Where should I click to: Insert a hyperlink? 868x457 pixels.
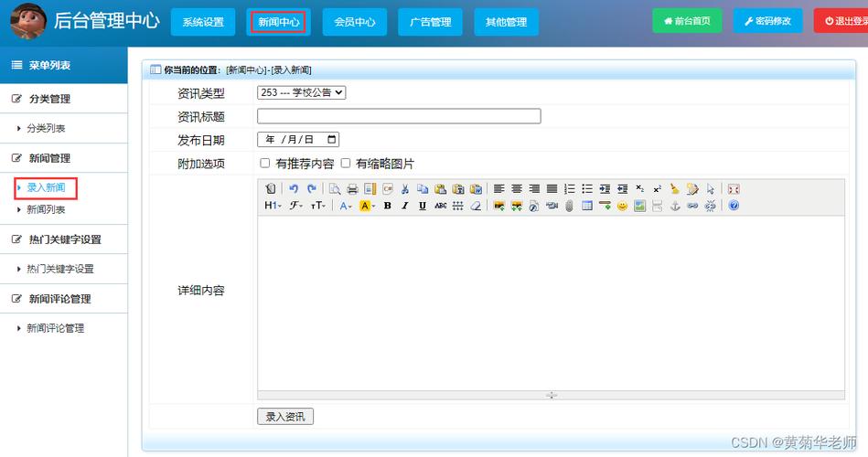[x=692, y=206]
